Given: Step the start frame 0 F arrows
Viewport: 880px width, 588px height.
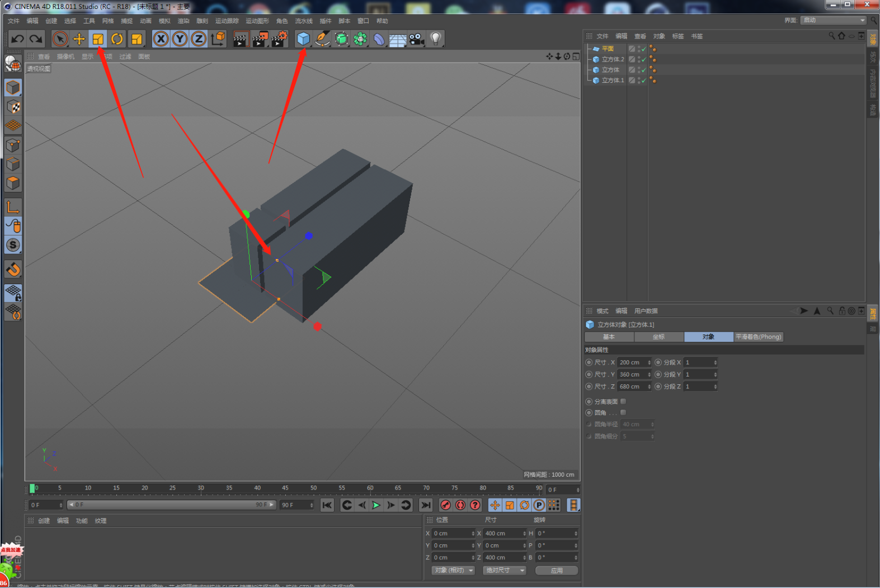Looking at the screenshot, I should click(x=60, y=505).
